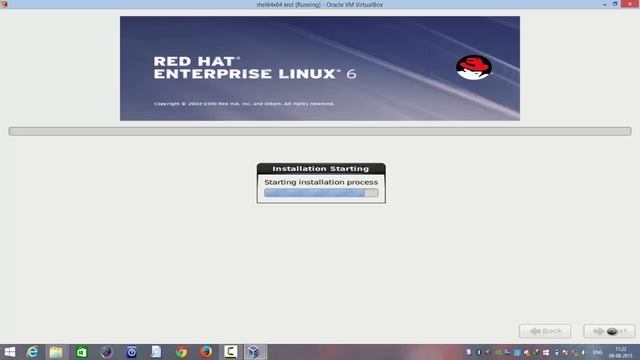Open the ENG language indicator
Viewport: 640px width, 360px height.
[x=598, y=352]
